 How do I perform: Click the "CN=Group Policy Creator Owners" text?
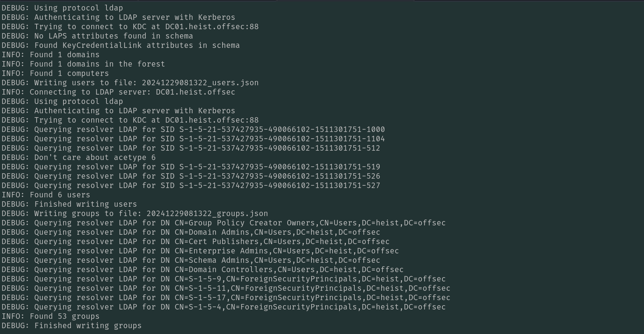point(245,223)
